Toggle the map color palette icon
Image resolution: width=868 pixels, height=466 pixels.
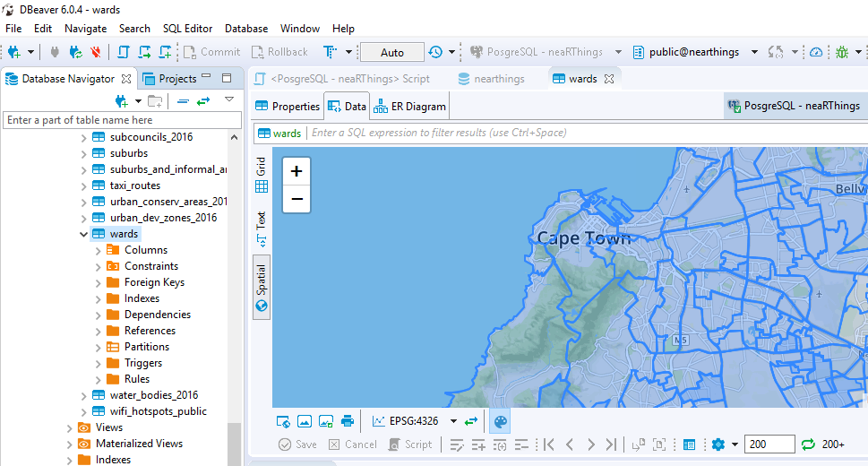click(501, 422)
